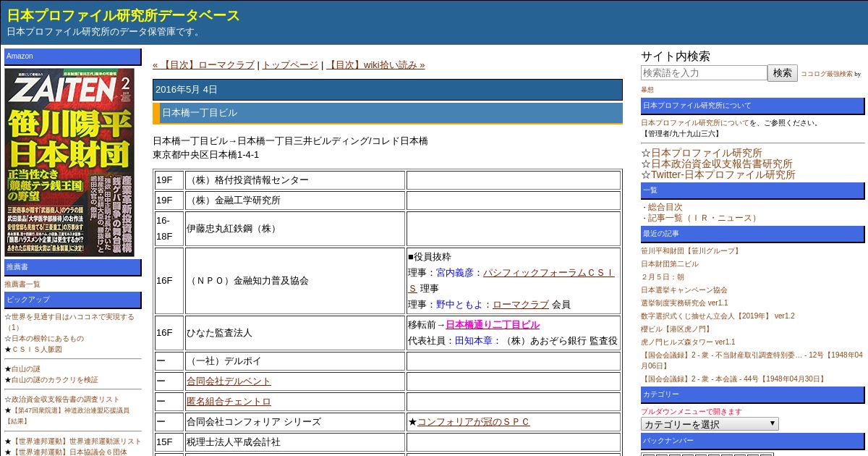The width and height of the screenshot is (868, 456).
Task: Open 日本プロファイル研究所について link
Action: coord(694,123)
